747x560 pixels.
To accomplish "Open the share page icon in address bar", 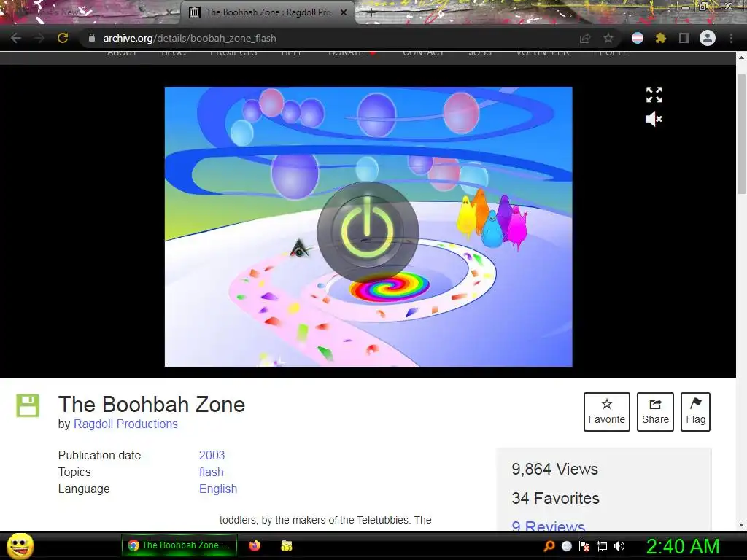I will coord(585,38).
